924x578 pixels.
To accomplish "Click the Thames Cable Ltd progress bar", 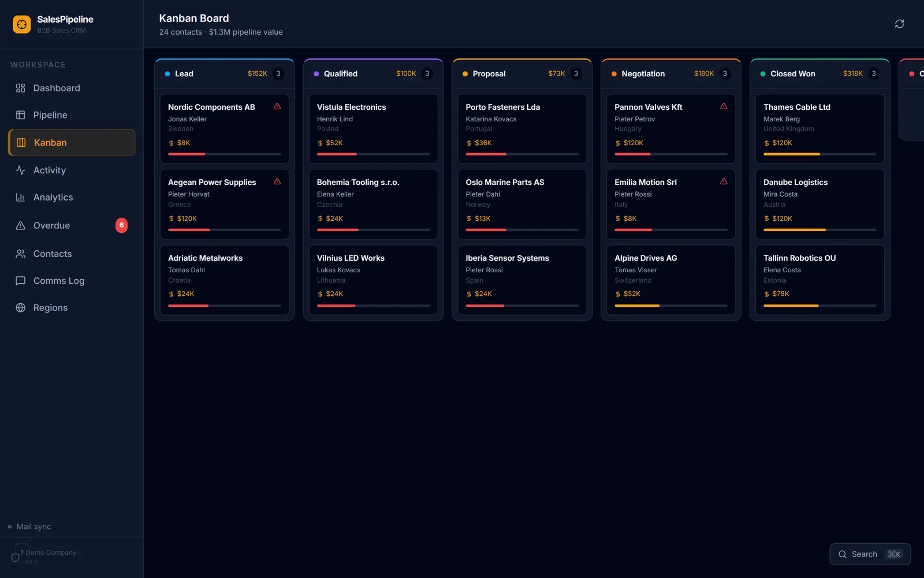I will click(x=820, y=154).
